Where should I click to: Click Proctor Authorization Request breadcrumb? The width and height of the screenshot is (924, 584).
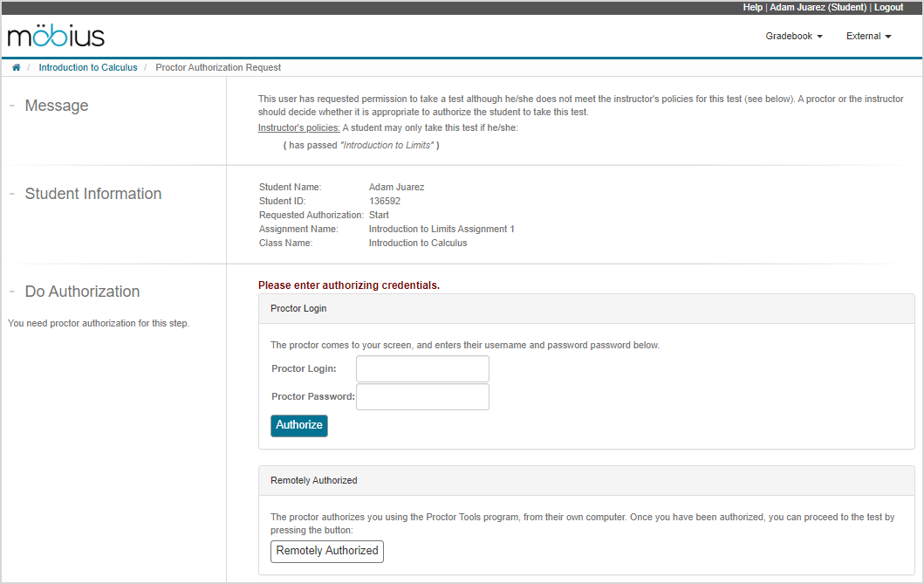(x=218, y=67)
